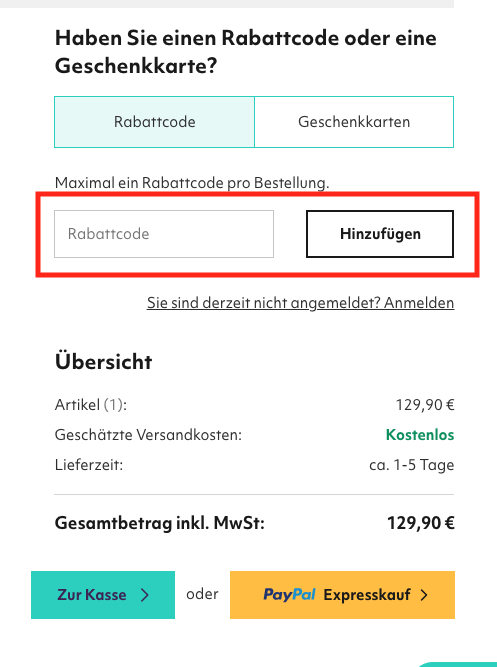Click the Hinzufügen button

pyautogui.click(x=380, y=234)
